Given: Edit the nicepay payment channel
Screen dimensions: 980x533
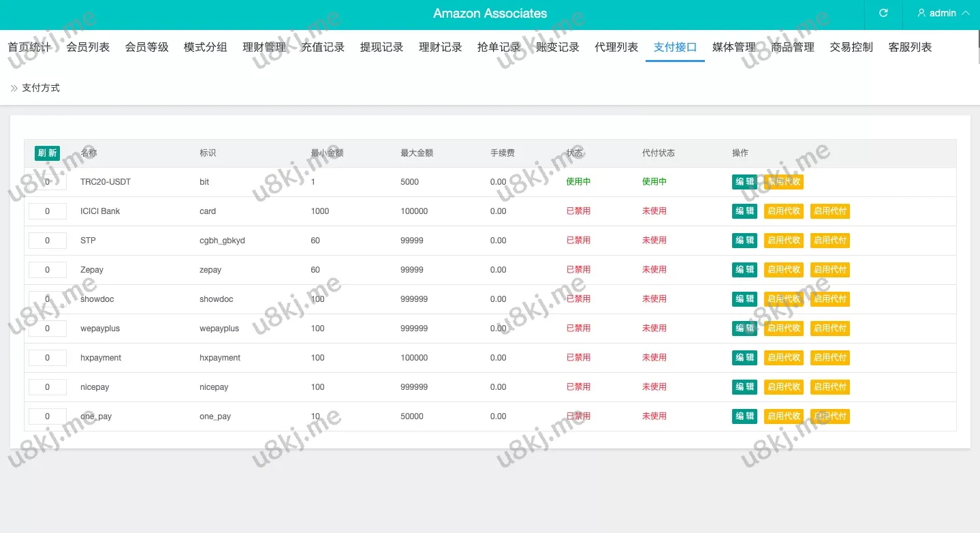Looking at the screenshot, I should pyautogui.click(x=744, y=387).
